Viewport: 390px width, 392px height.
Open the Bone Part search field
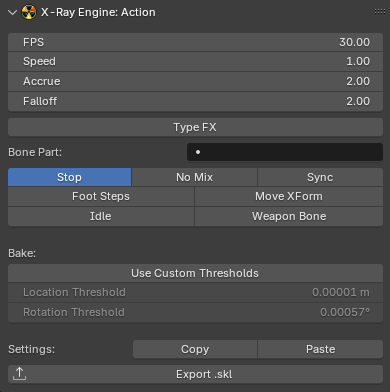tap(285, 152)
